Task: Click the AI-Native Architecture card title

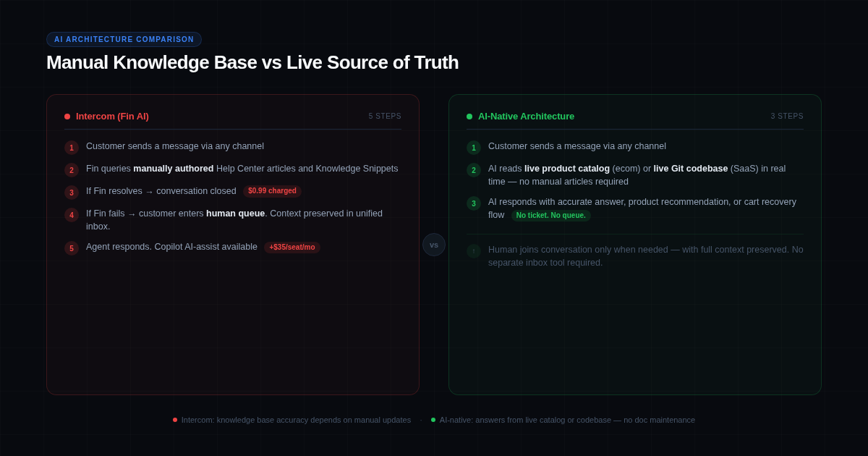Action: click(x=526, y=117)
